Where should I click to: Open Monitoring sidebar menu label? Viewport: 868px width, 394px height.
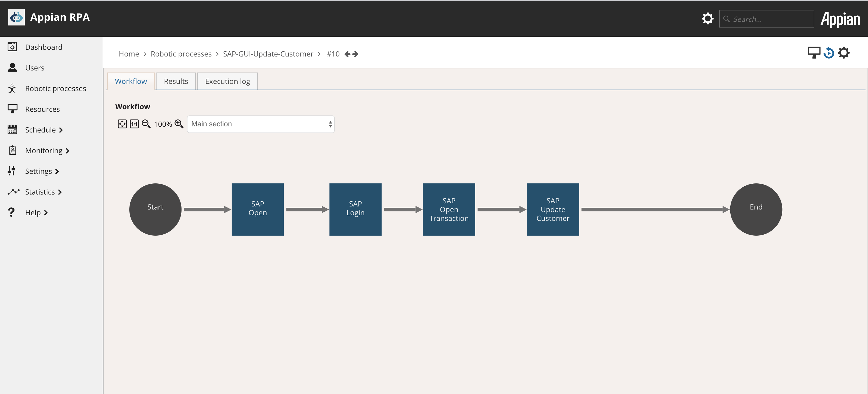(x=44, y=151)
